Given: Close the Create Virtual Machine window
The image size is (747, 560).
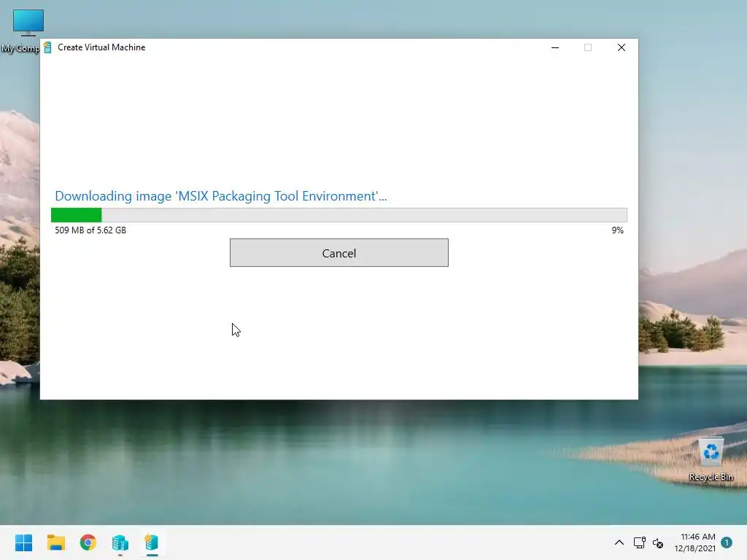Looking at the screenshot, I should pyautogui.click(x=622, y=47).
